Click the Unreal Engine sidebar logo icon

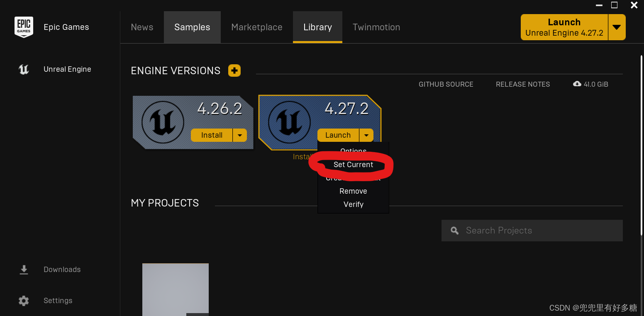click(24, 70)
